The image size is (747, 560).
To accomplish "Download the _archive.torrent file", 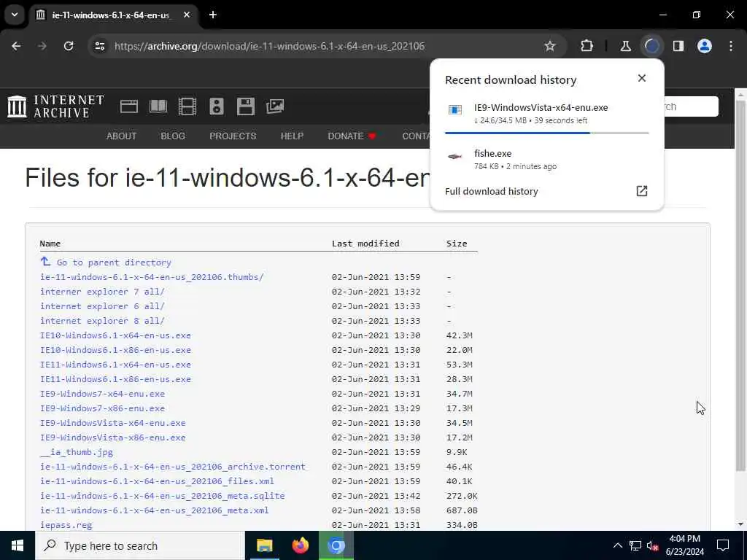I will 172,467.
